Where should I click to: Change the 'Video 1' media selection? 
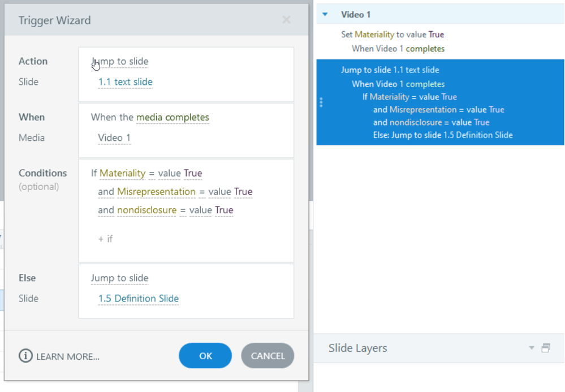click(114, 137)
